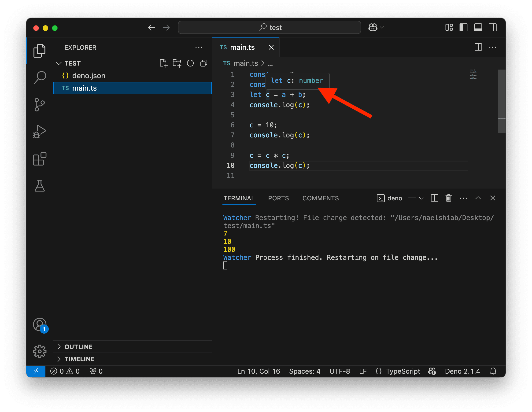Split the editor to the right
This screenshot has height=412, width=532.
[478, 47]
